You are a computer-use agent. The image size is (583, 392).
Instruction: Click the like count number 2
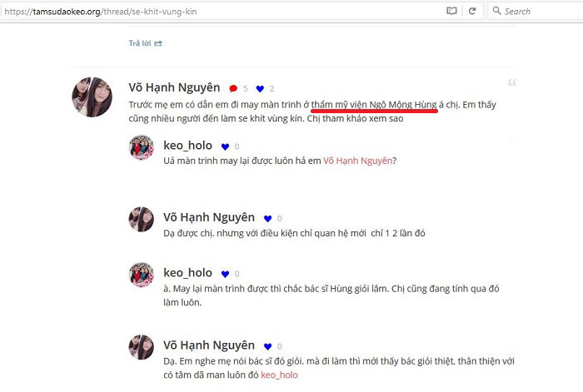point(272,88)
